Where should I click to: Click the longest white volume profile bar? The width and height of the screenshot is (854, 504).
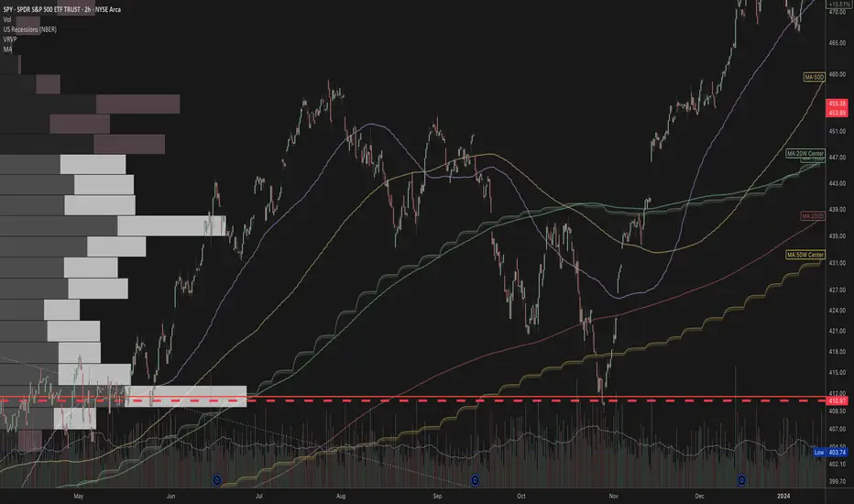click(186, 396)
